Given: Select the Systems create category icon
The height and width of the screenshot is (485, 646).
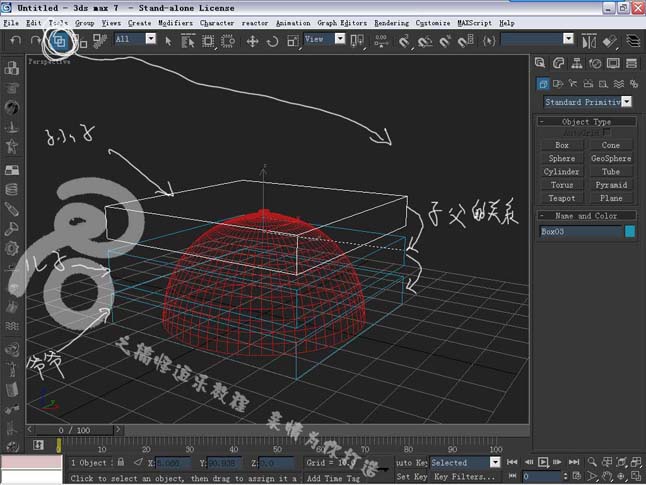Looking at the screenshot, I should [634, 84].
